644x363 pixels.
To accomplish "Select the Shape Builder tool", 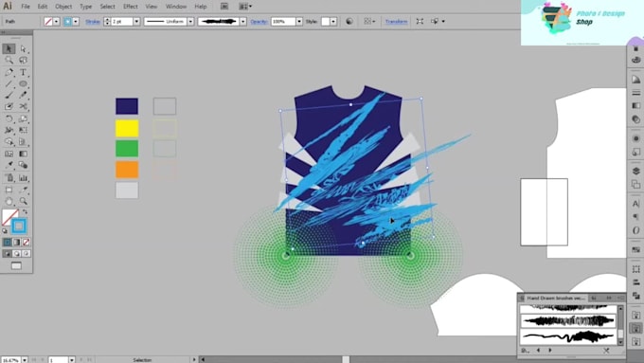I will tap(9, 142).
